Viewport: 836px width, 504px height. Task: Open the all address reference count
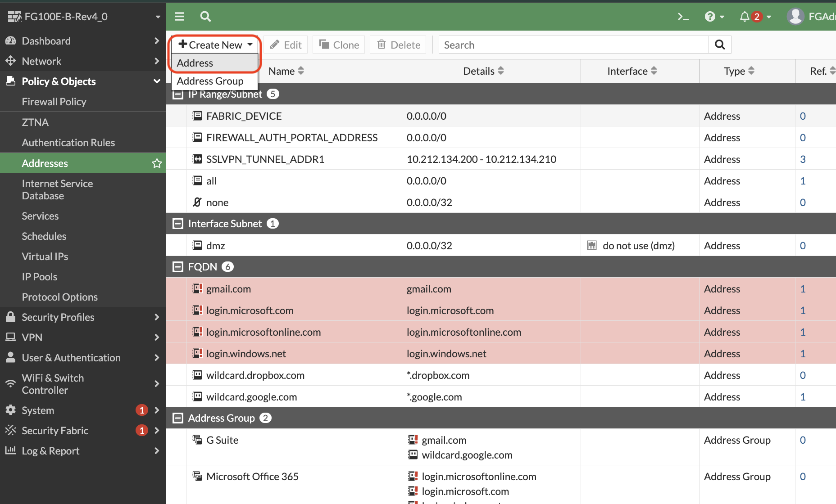click(803, 180)
